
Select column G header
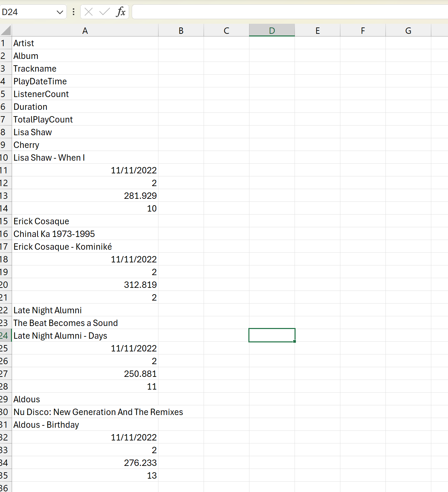[x=408, y=31]
